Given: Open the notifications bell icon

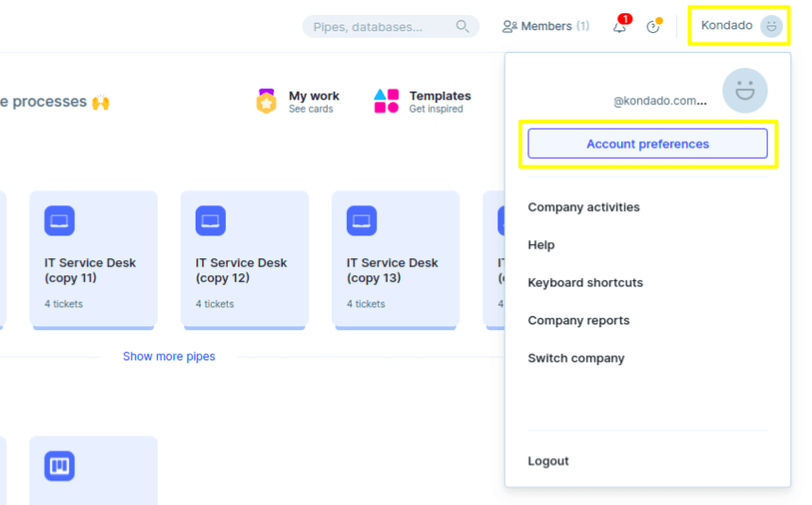Looking at the screenshot, I should click(620, 26).
